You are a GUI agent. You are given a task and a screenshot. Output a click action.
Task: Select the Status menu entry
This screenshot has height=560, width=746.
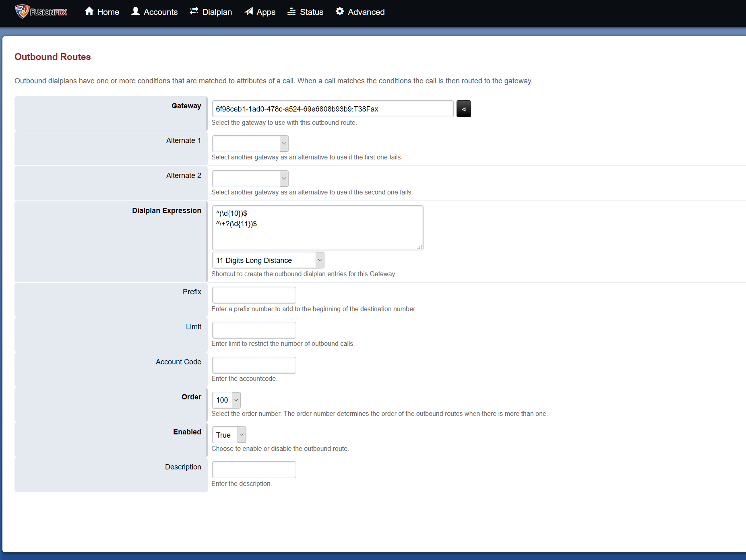pos(305,12)
